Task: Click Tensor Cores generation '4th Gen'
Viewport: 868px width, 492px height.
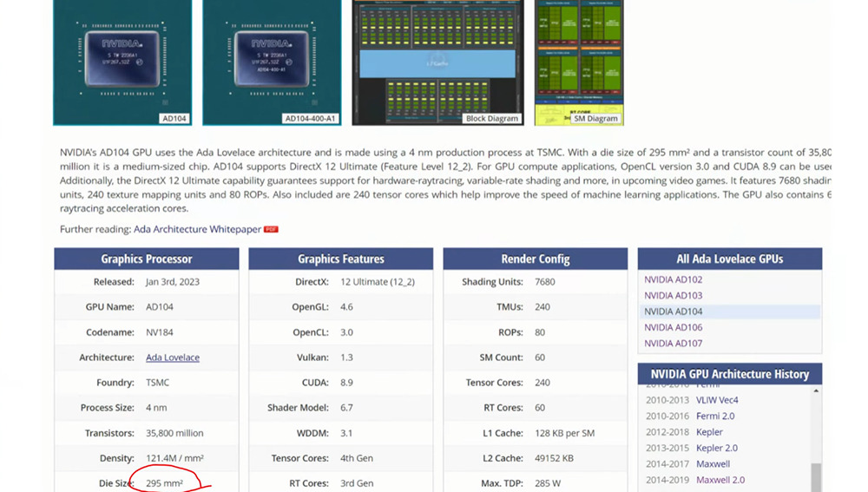Action: tap(357, 458)
